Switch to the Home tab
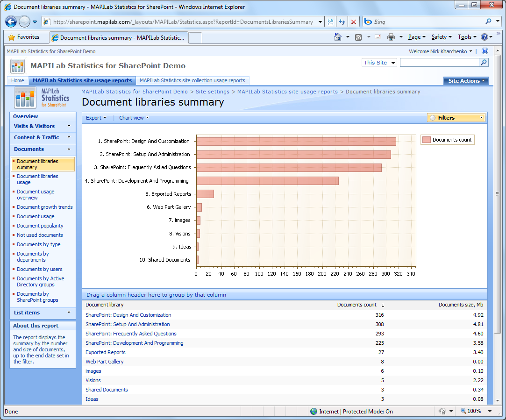The image size is (506, 420). pyautogui.click(x=17, y=80)
